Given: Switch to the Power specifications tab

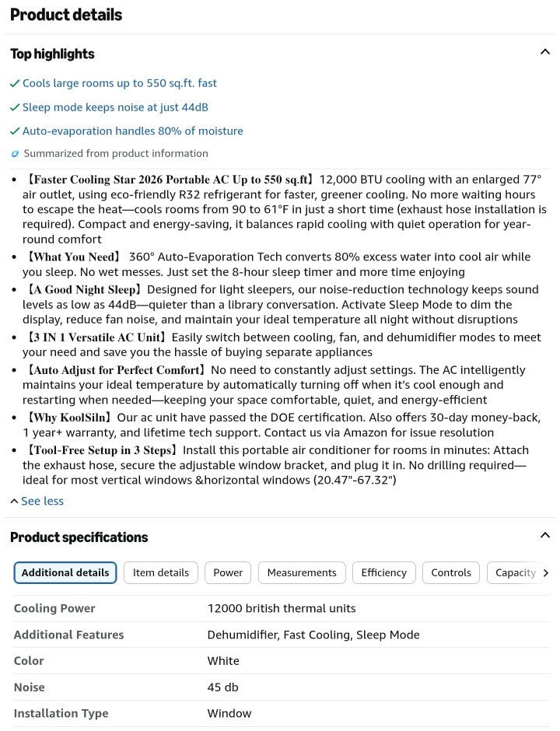Looking at the screenshot, I should [228, 573].
